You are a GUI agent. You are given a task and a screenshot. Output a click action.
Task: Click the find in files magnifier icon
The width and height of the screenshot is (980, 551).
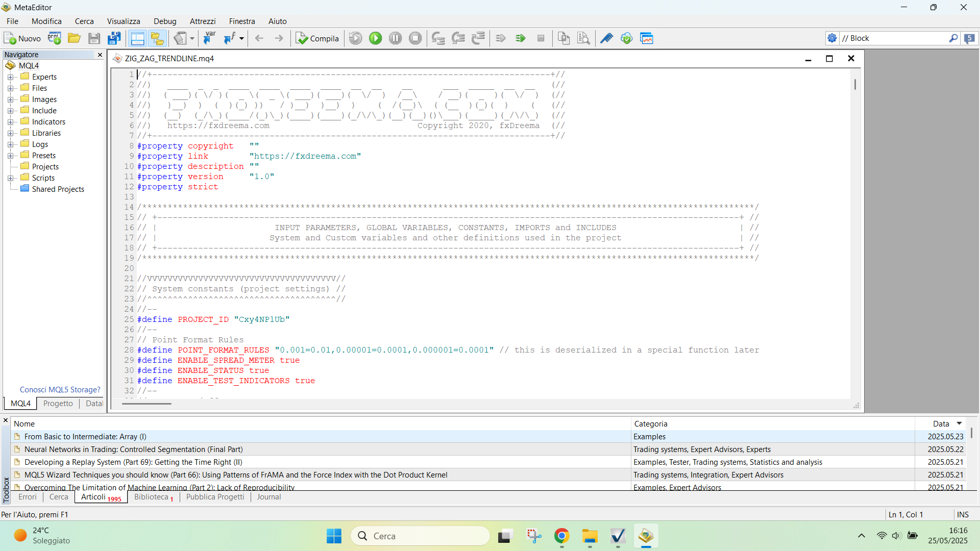coord(583,38)
